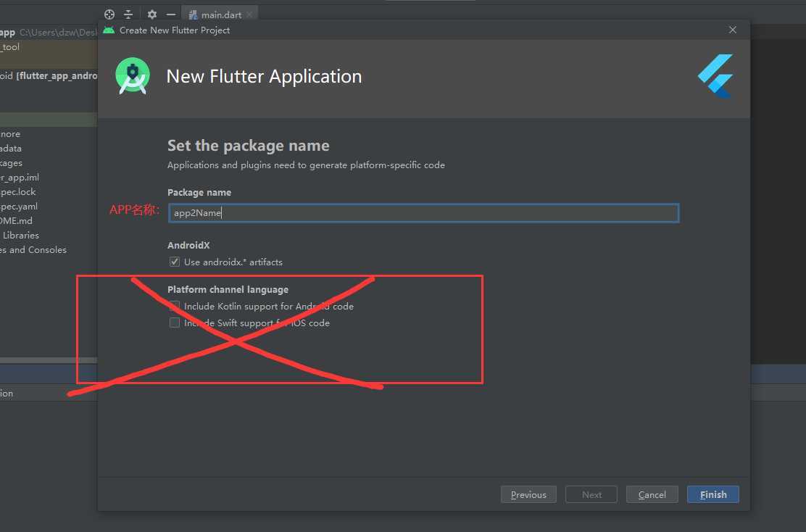Viewport: 806px width, 532px height.
Task: Close the Create New Flutter Project dialog
Action: coord(733,30)
